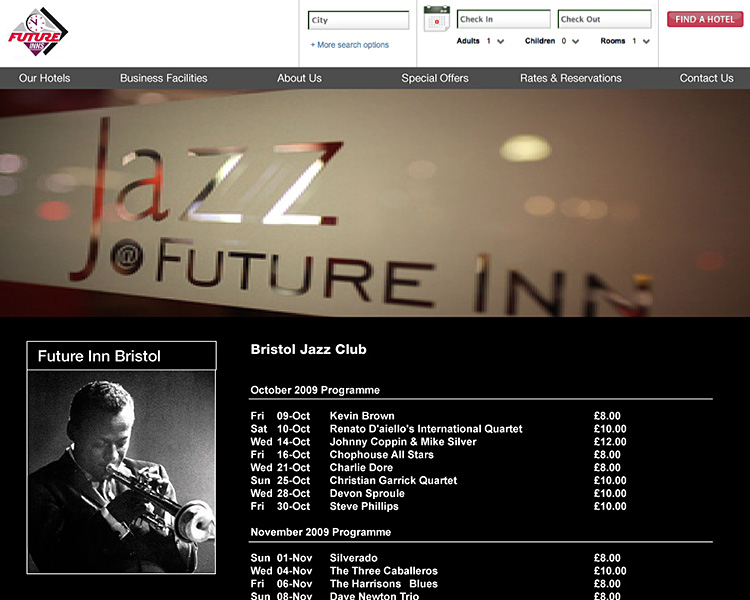Click the 14-Oct date cell
This screenshot has height=600, width=750.
pos(293,442)
